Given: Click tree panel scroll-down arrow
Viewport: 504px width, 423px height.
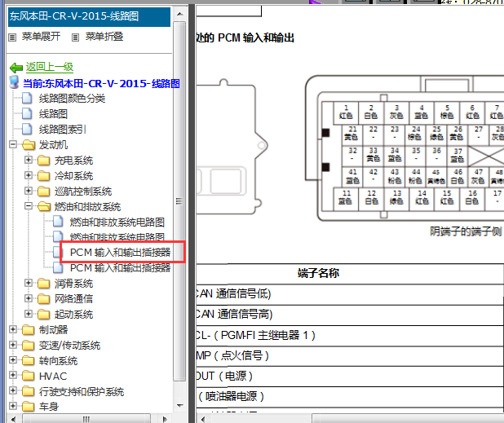Looking at the screenshot, I should 180,406.
